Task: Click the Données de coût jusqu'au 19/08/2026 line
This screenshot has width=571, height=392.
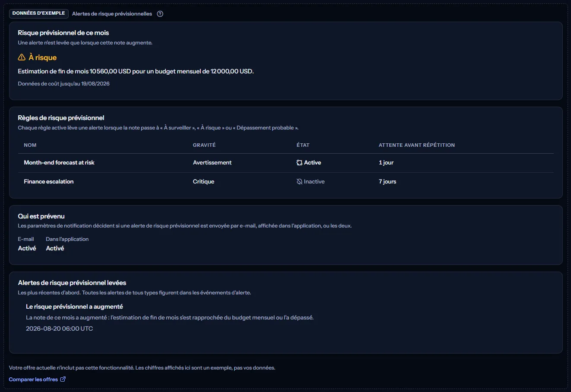Action: pos(64,84)
